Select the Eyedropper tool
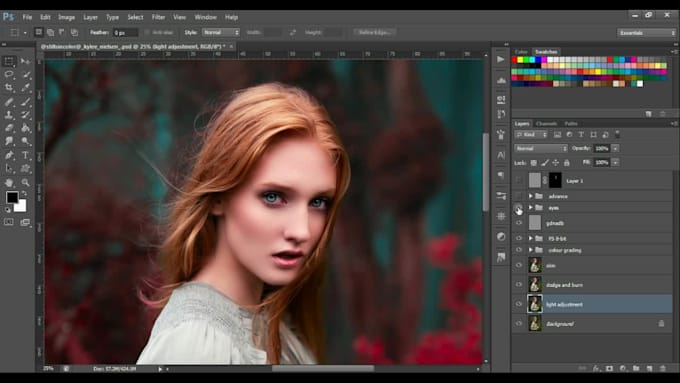Image resolution: width=680 pixels, height=383 pixels. (x=26, y=88)
